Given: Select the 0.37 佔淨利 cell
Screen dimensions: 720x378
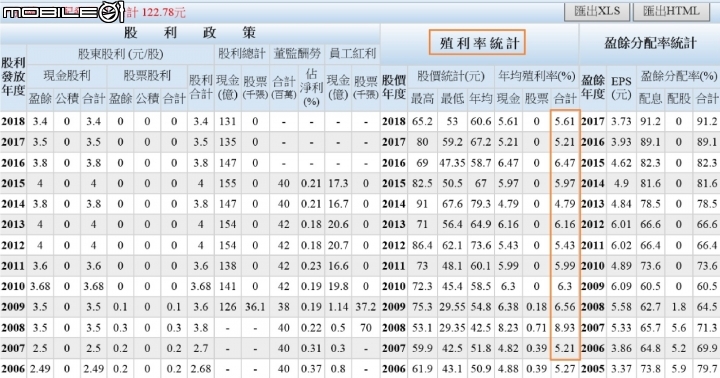Looking at the screenshot, I should (x=311, y=369).
